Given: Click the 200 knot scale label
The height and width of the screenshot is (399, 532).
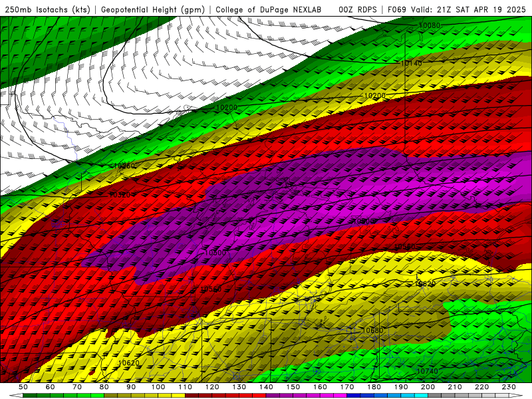Looking at the screenshot, I should [428, 387].
